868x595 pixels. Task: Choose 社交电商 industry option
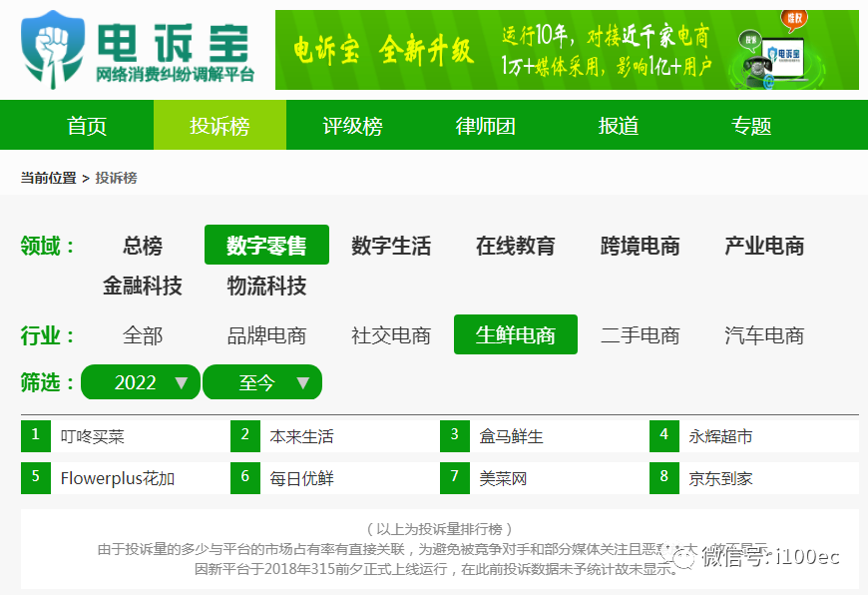pos(391,335)
